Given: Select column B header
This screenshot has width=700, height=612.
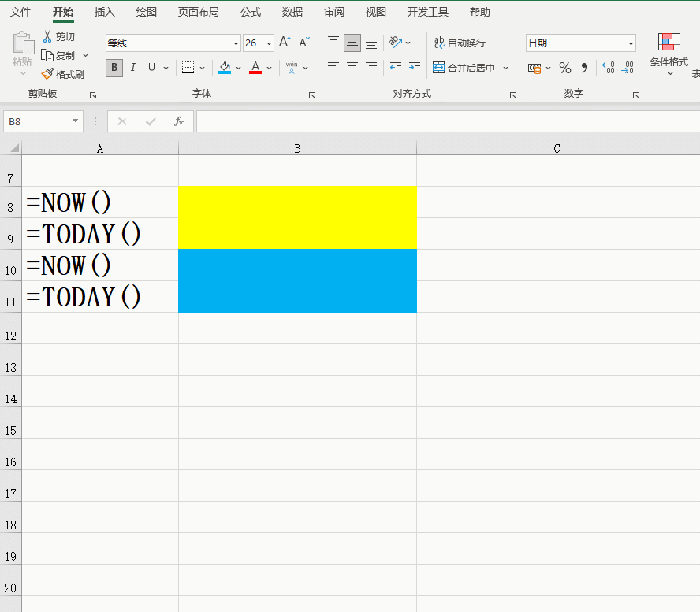Looking at the screenshot, I should pos(297,149).
